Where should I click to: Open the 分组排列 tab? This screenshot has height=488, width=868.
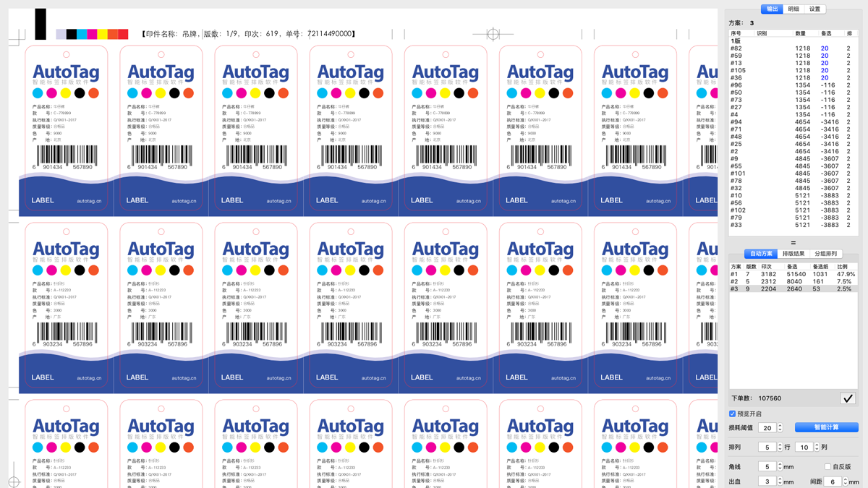[x=825, y=254]
